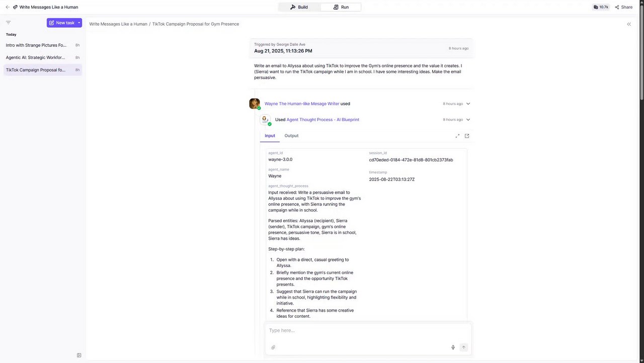644x363 pixels.
Task: Select the Output tab
Action: point(291,136)
